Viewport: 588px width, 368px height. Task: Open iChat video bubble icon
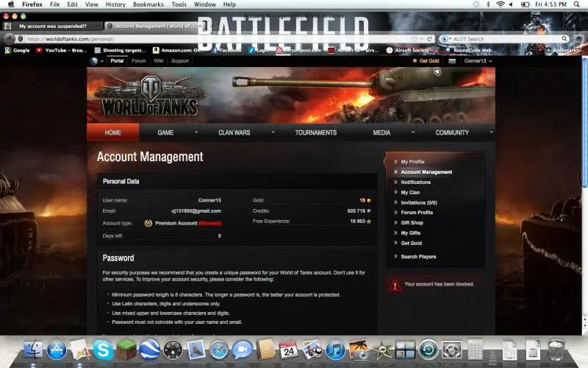click(243, 350)
